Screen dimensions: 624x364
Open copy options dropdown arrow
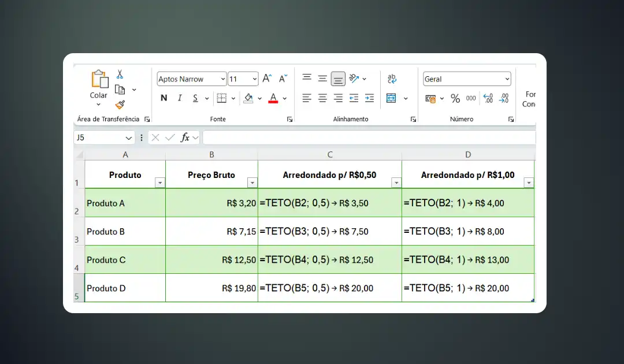pyautogui.click(x=134, y=90)
